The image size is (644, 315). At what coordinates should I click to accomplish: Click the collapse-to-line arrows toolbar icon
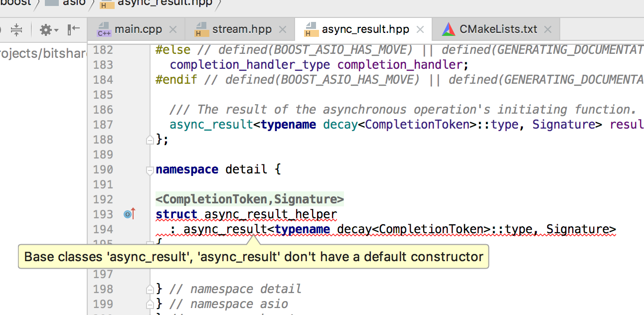(17, 29)
